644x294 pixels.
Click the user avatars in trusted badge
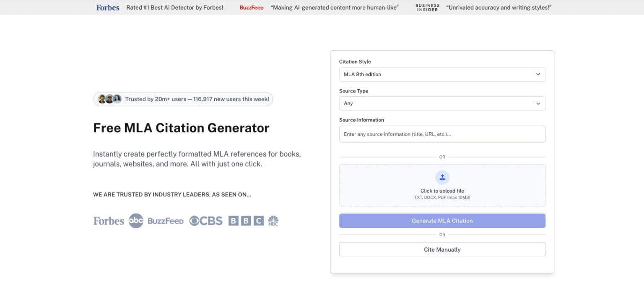click(109, 99)
